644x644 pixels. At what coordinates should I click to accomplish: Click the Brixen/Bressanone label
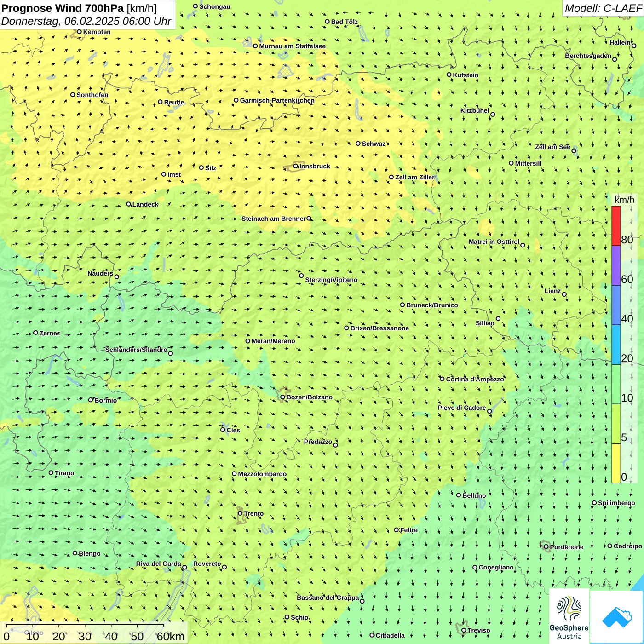point(380,328)
